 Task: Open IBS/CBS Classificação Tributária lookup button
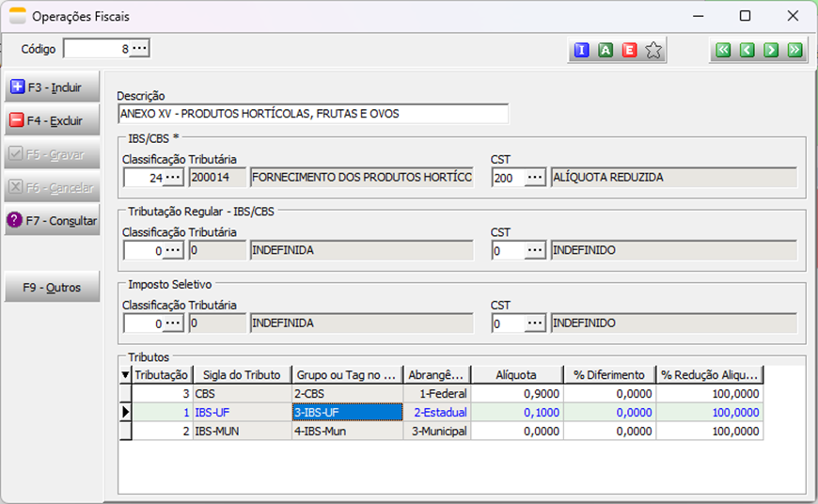[x=173, y=178]
